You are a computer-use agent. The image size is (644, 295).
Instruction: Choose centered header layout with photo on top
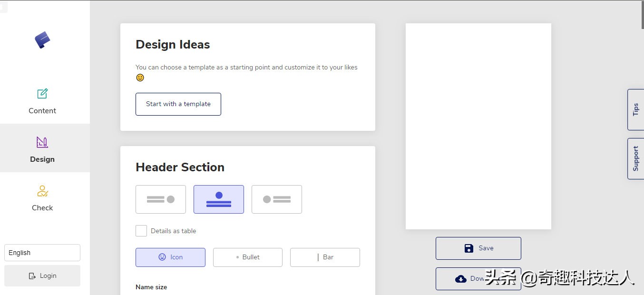[x=219, y=199]
